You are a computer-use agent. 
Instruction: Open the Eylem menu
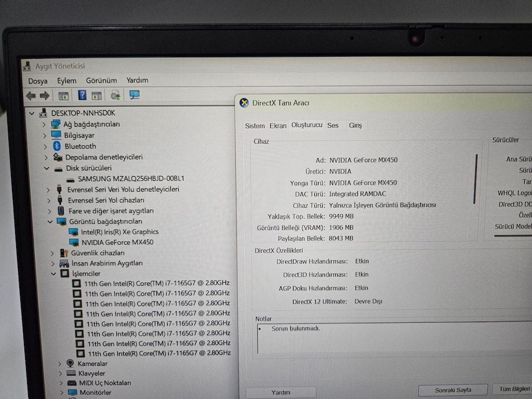[66, 81]
